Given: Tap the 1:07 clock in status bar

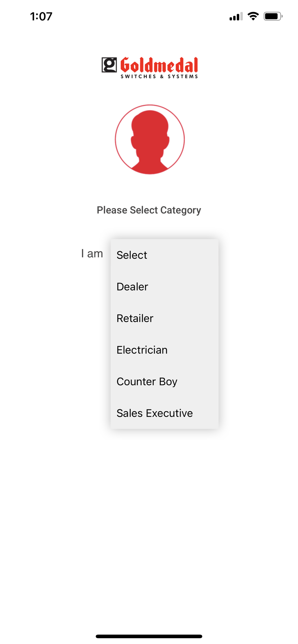Looking at the screenshot, I should click(41, 16).
